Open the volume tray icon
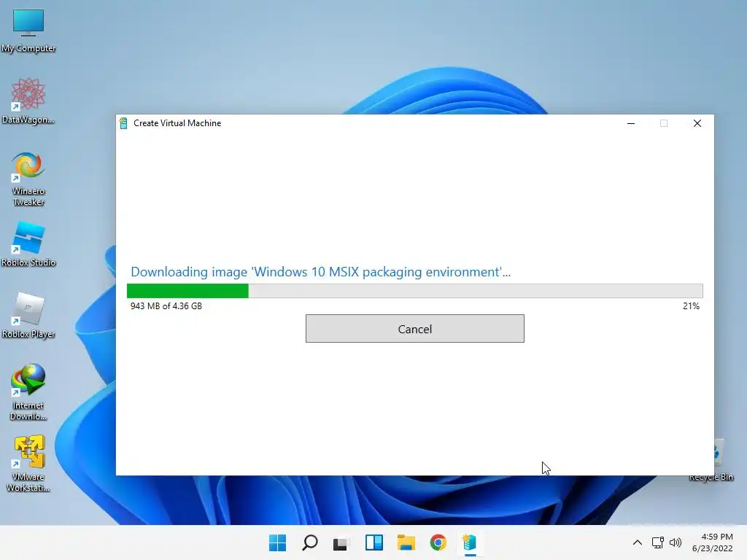 tap(675, 542)
